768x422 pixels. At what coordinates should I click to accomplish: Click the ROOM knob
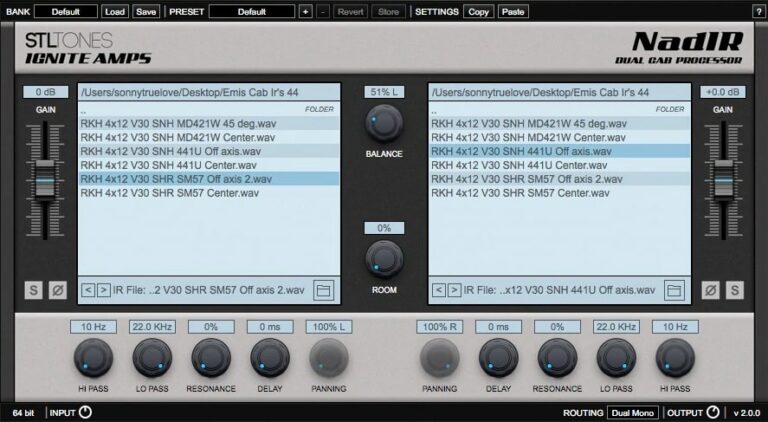[384, 259]
